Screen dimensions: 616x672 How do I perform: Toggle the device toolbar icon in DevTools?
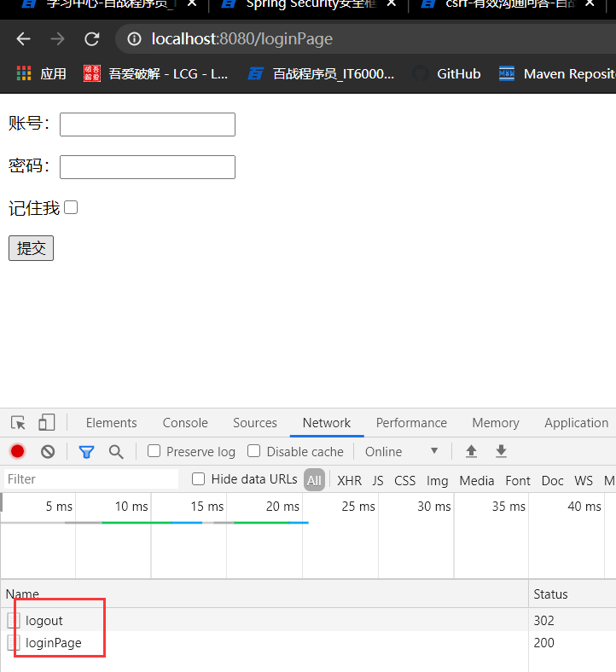(47, 422)
